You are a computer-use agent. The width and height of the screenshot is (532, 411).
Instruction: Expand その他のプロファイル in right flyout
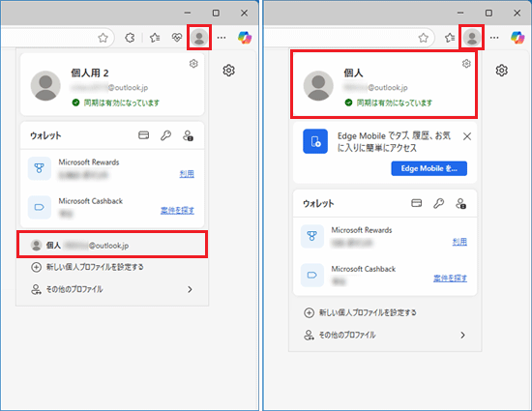coord(385,335)
